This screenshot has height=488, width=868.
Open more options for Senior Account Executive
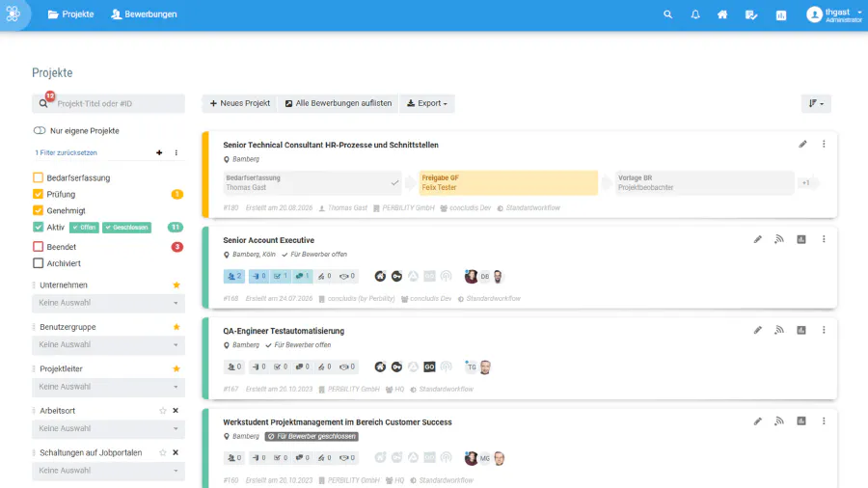click(x=824, y=239)
